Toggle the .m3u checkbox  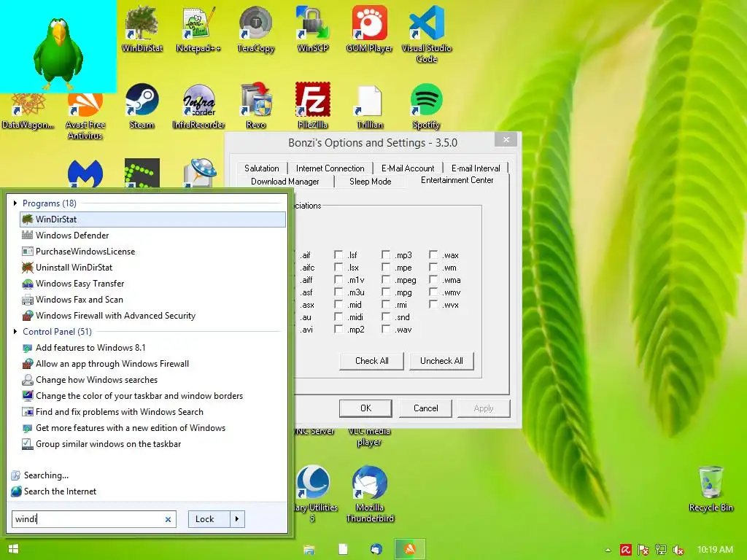(338, 292)
